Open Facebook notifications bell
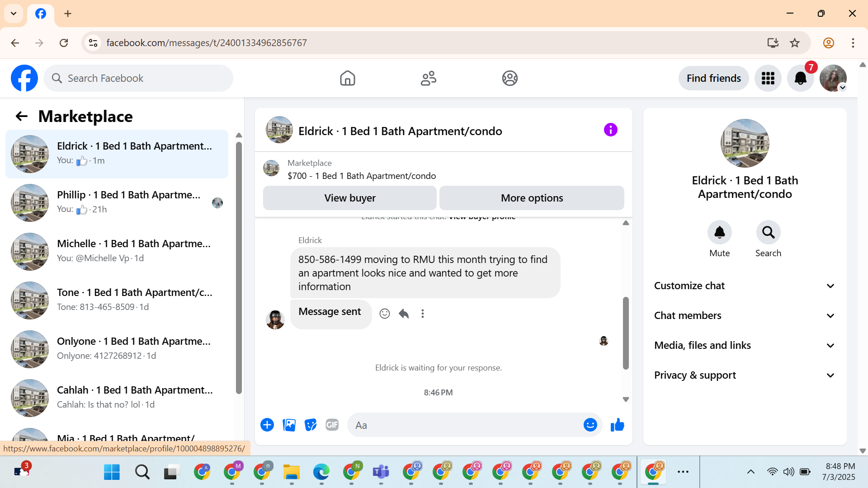 [x=800, y=78]
